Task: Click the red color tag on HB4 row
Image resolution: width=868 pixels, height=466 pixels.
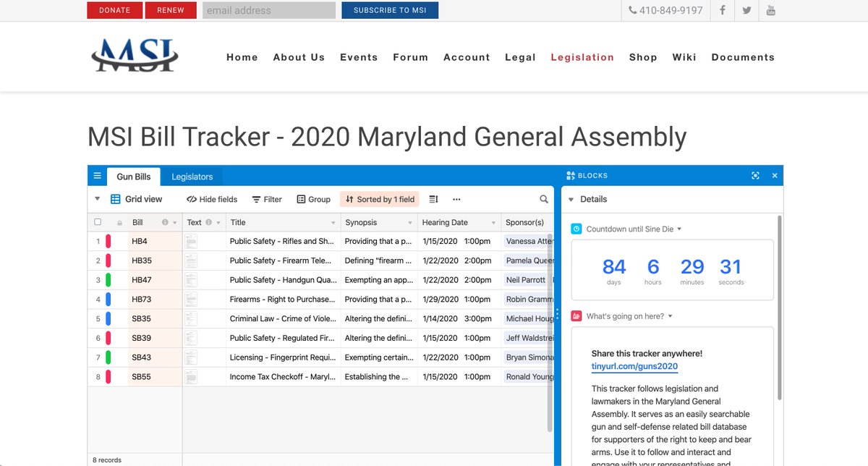Action: pyautogui.click(x=109, y=241)
